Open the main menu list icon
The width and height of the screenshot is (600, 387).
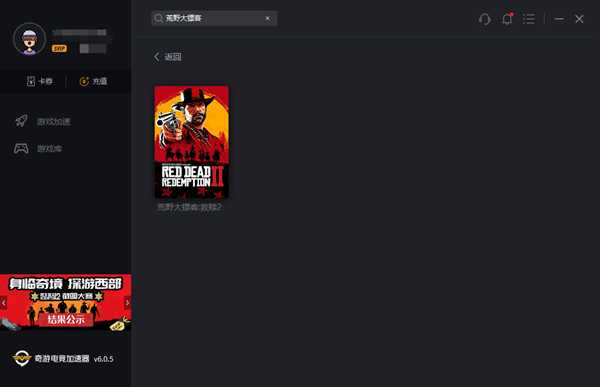point(529,19)
